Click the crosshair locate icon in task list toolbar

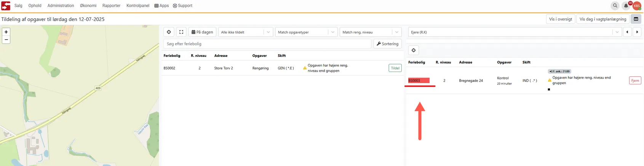pyautogui.click(x=169, y=32)
